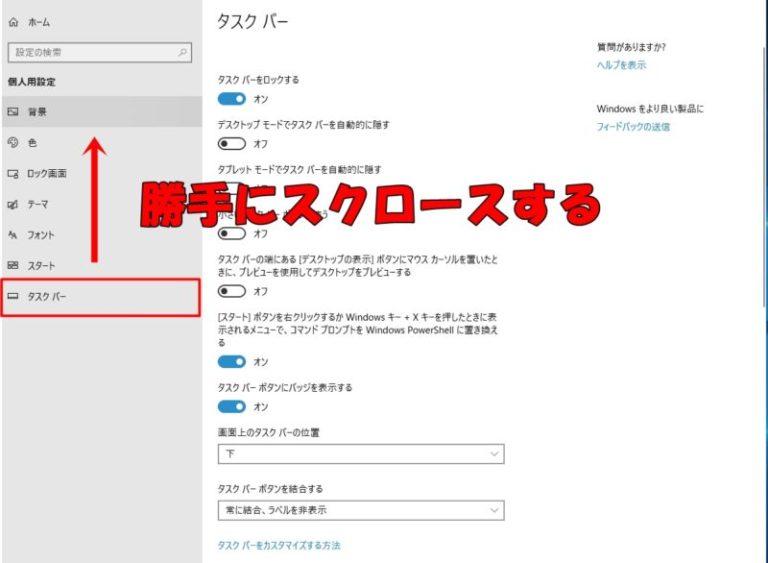Click the 色 (Colors) palette icon
The height and width of the screenshot is (563, 768).
(x=13, y=143)
